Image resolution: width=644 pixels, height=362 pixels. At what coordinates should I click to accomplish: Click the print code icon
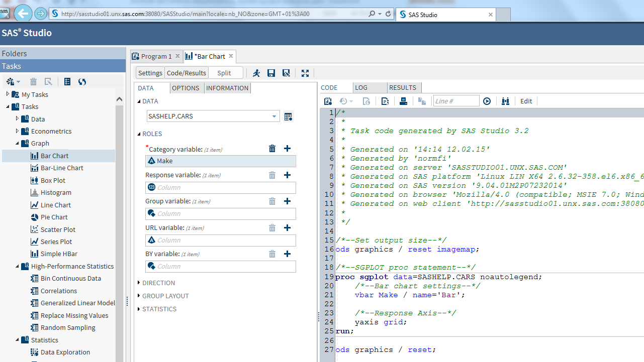[x=403, y=101]
